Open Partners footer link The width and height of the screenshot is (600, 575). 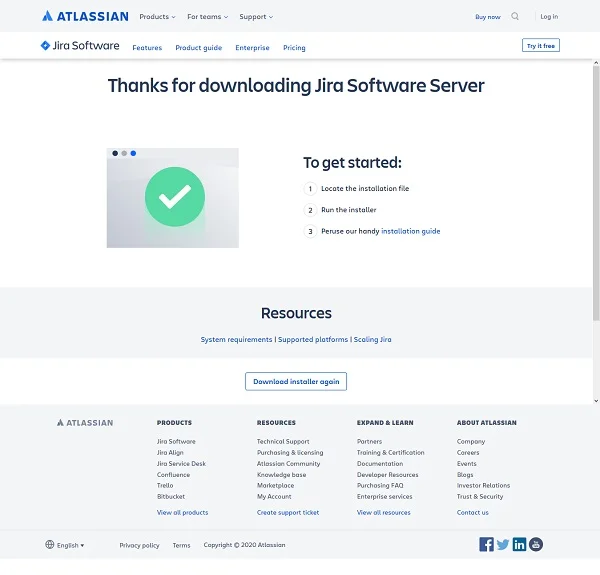point(369,441)
